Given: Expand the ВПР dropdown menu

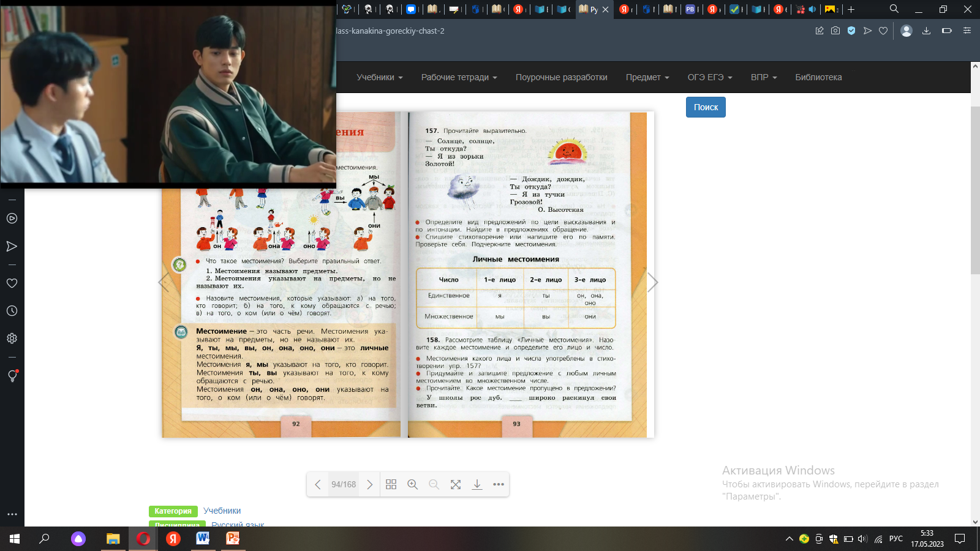Looking at the screenshot, I should tap(764, 77).
